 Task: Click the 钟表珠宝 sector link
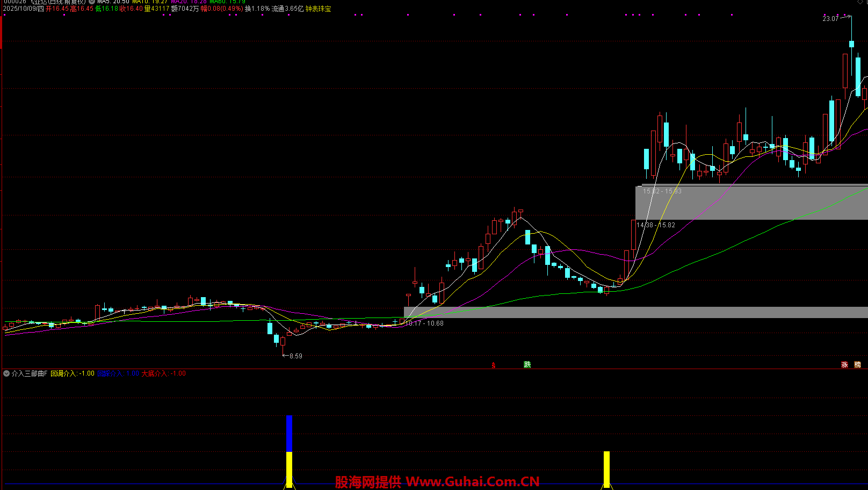coord(318,9)
